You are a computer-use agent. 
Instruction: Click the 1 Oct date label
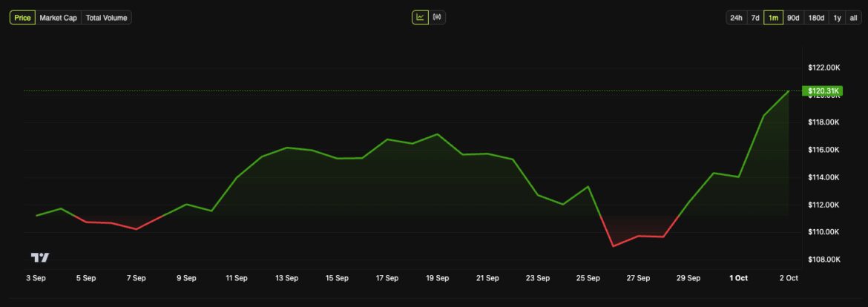(738, 278)
